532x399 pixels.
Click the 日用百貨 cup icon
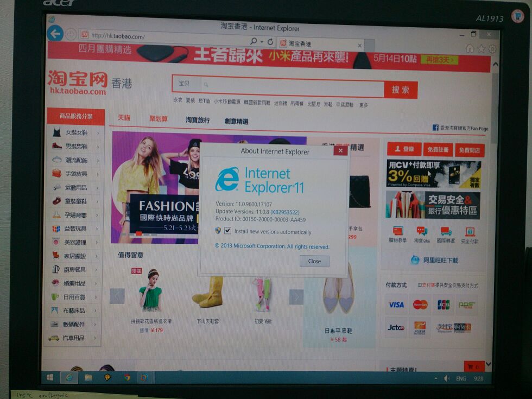pyautogui.click(x=55, y=296)
